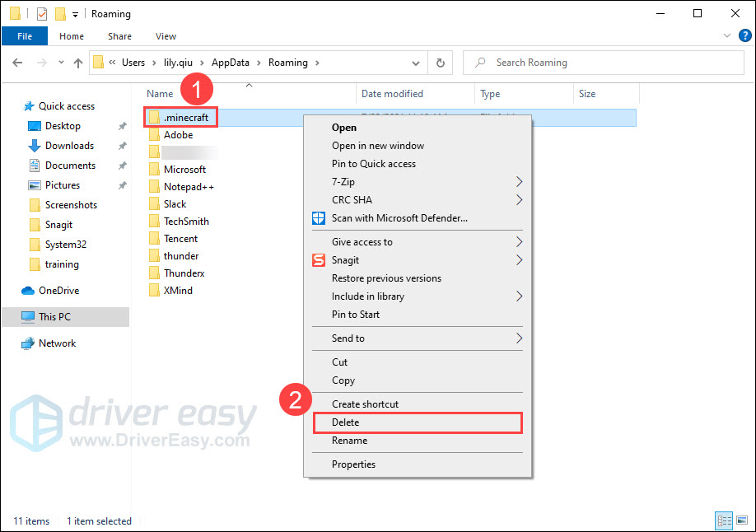Expand the ribbon chevron
Image resolution: width=756 pixels, height=532 pixels.
tap(727, 35)
